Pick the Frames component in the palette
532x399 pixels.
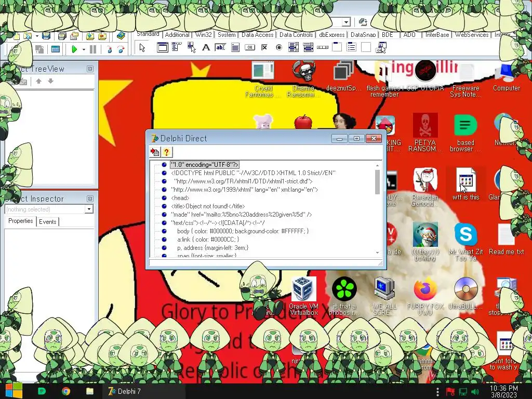point(162,47)
